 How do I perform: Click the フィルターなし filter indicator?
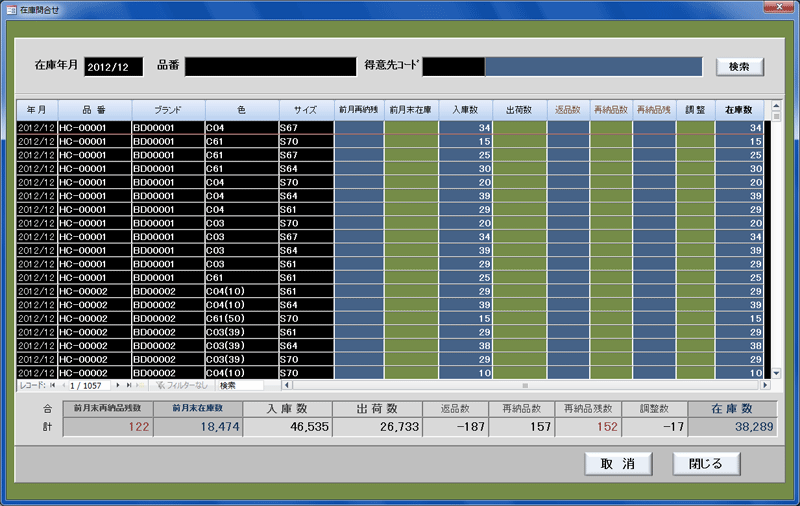[182, 386]
